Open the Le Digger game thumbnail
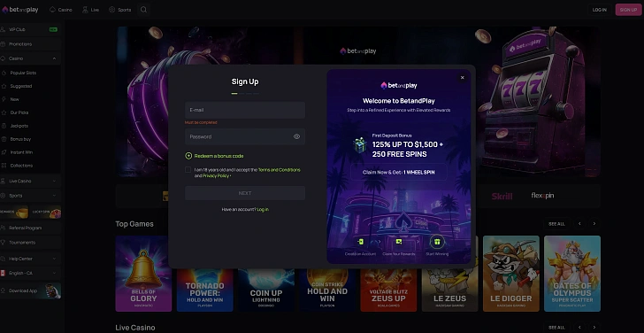 pyautogui.click(x=511, y=274)
